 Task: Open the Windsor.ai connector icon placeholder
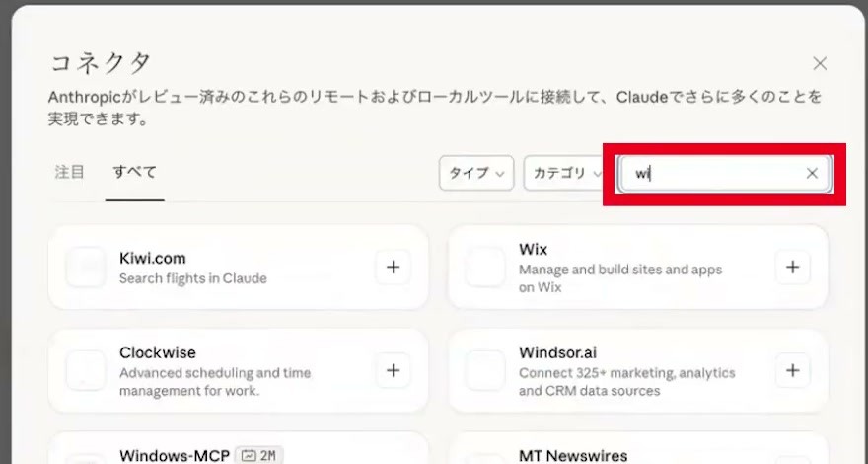(485, 370)
